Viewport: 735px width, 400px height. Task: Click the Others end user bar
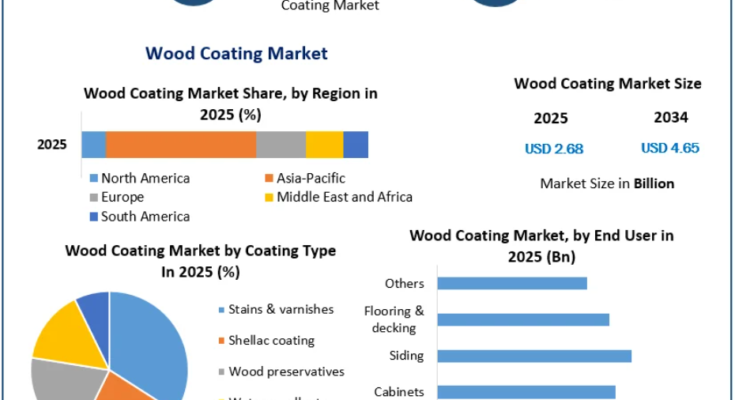(x=512, y=283)
